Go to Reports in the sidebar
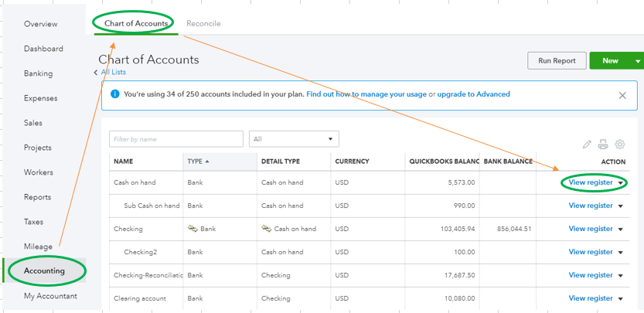 click(x=37, y=197)
